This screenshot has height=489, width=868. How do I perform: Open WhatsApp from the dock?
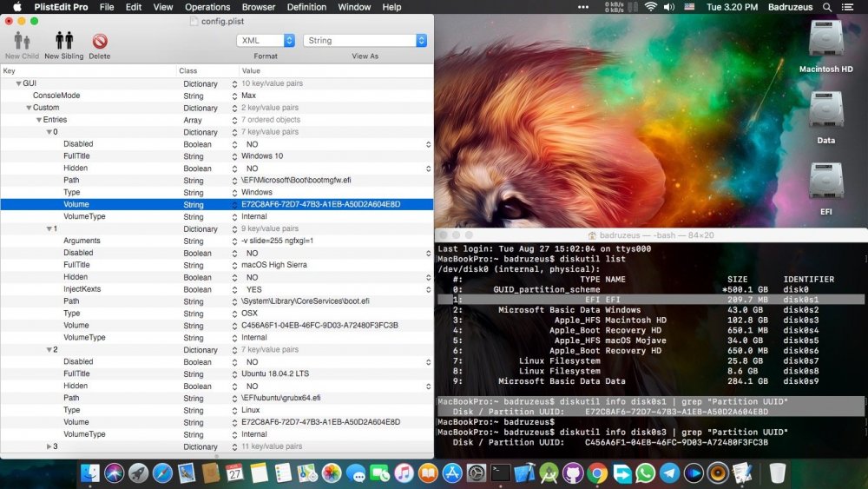646,473
